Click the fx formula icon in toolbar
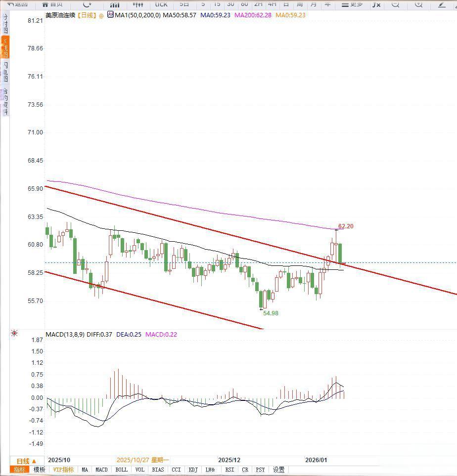The width and height of the screenshot is (457, 476). pos(376,4)
